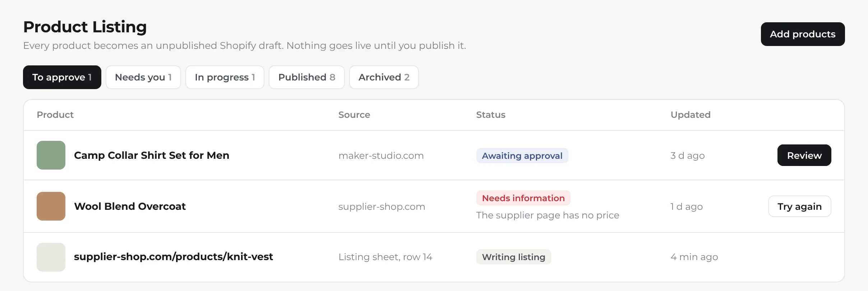Screen dimensions: 868x291
Task: Review the Camp Collar Shirt Set listing
Action: pos(804,155)
